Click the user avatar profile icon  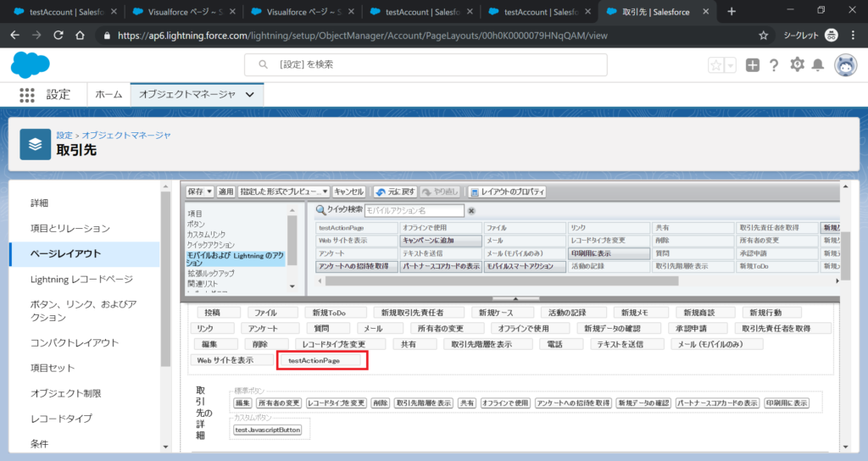845,65
